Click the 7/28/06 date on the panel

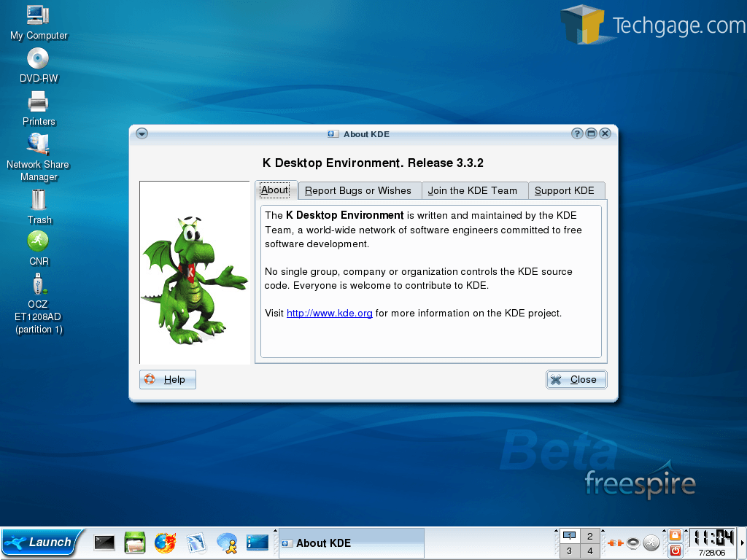tap(712, 553)
